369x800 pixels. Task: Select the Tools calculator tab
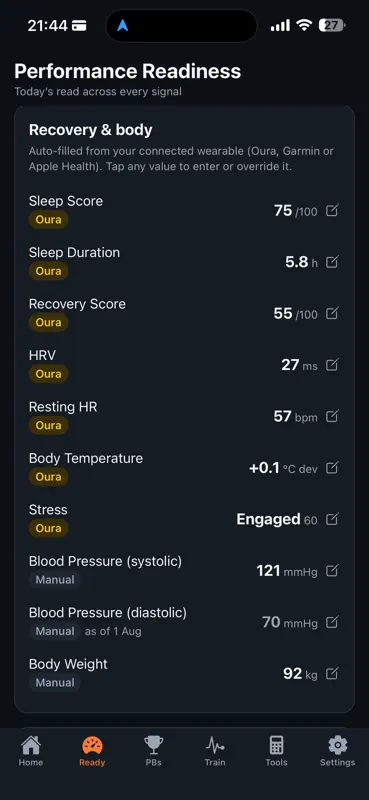click(x=276, y=751)
